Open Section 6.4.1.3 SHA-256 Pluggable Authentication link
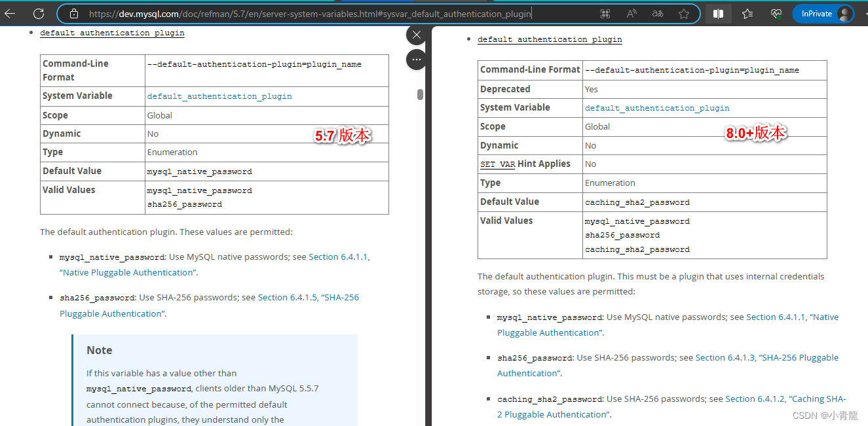Image resolution: width=868 pixels, height=426 pixels. point(668,365)
